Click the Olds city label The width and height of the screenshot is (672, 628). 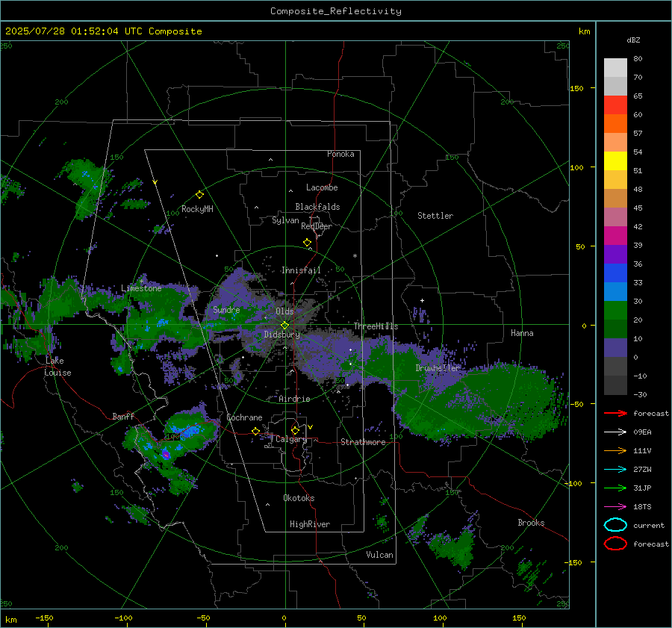284,311
